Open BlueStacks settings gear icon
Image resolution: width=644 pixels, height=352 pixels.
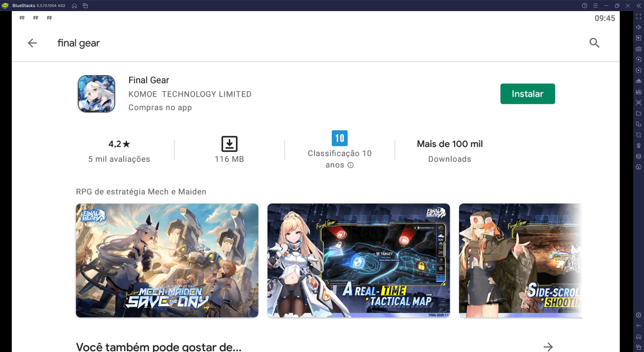pos(639,315)
